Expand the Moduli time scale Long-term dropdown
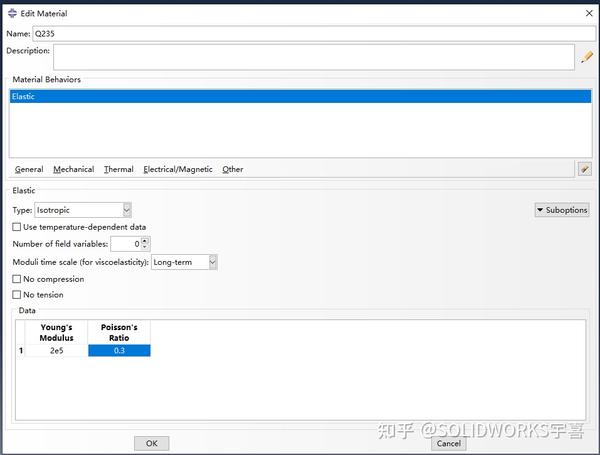 (213, 262)
